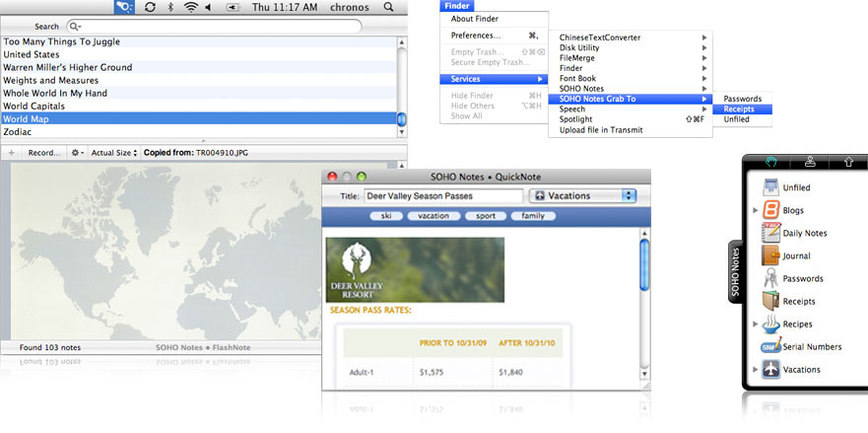Image resolution: width=868 pixels, height=433 pixels.
Task: Select the Zodiac note
Action: [x=199, y=132]
